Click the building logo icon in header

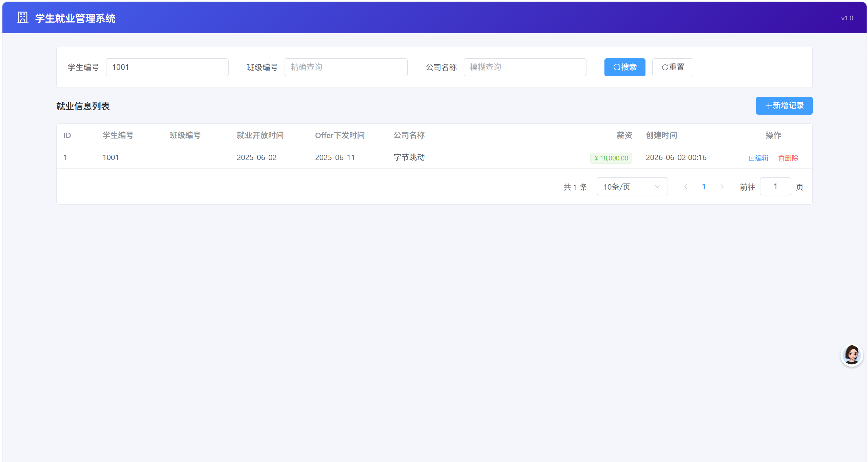click(22, 18)
